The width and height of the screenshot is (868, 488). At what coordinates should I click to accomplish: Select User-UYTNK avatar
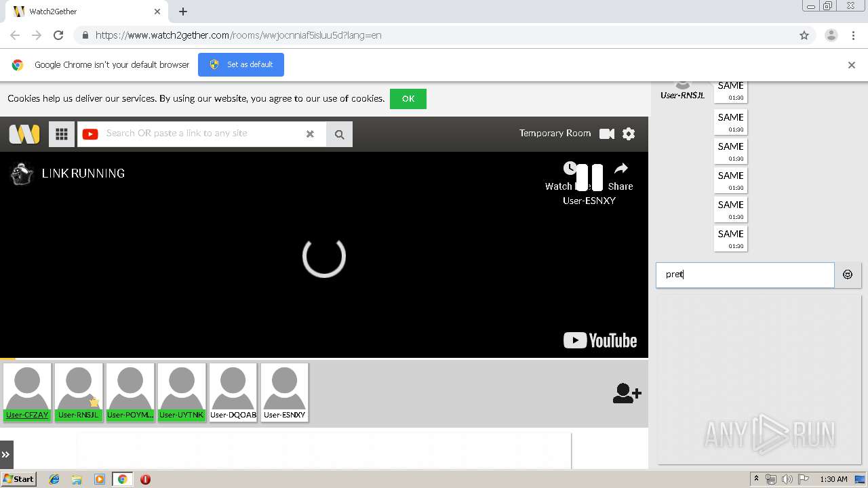(182, 392)
